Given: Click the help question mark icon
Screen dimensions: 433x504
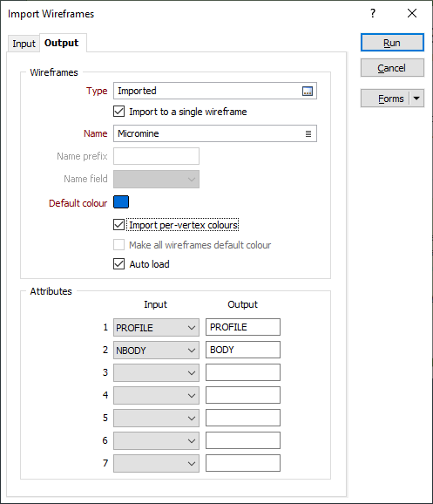Looking at the screenshot, I should pos(373,13).
